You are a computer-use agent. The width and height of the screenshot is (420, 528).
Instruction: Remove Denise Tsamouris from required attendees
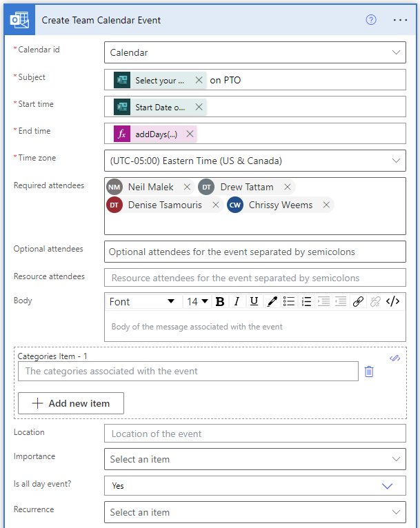coord(216,205)
